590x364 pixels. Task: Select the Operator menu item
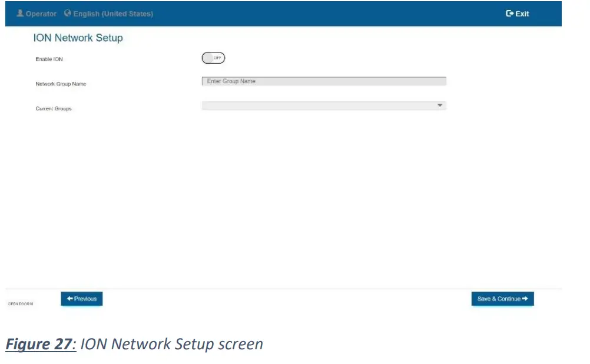(x=41, y=14)
